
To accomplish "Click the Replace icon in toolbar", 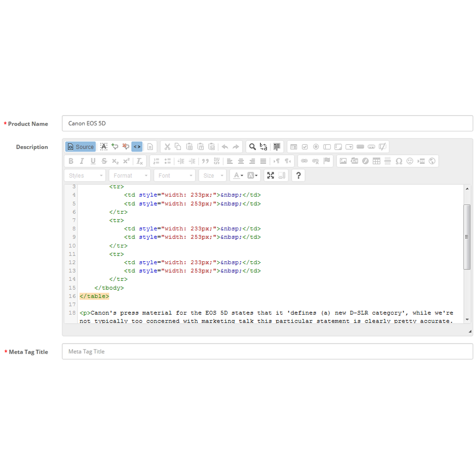I will tap(264, 147).
